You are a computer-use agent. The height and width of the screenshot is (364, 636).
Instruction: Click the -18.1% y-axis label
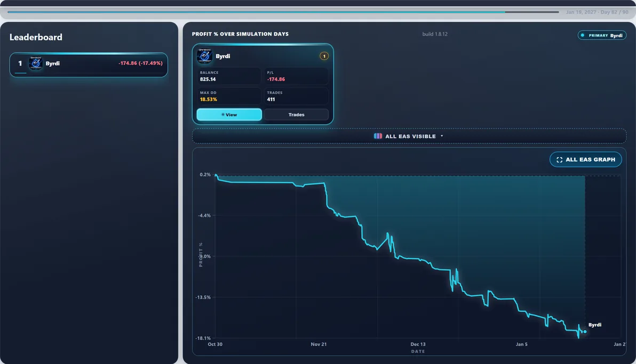[x=203, y=338]
